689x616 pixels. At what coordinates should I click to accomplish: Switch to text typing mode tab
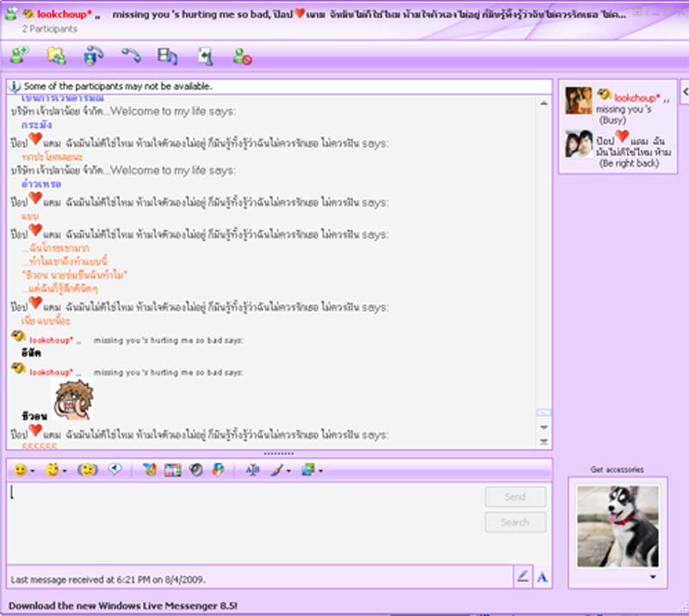pyautogui.click(x=543, y=577)
